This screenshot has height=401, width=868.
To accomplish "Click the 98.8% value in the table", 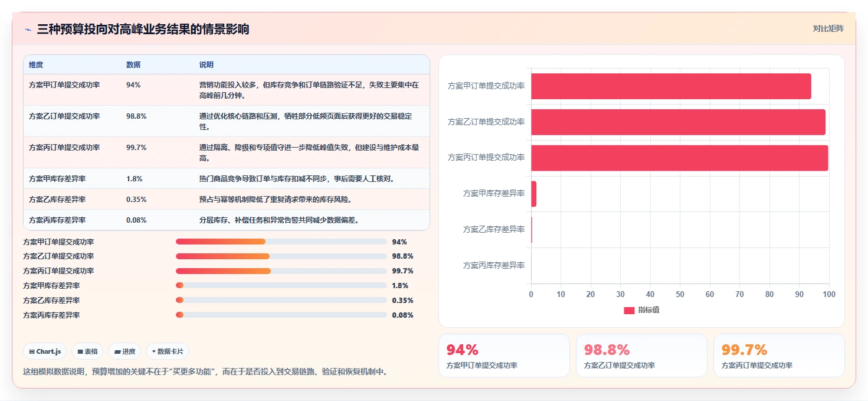I will [136, 116].
